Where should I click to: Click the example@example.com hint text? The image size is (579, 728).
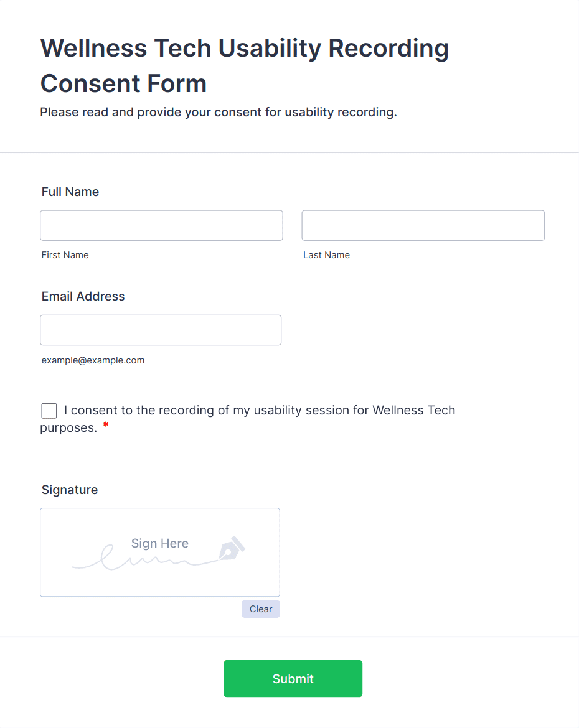coord(93,360)
